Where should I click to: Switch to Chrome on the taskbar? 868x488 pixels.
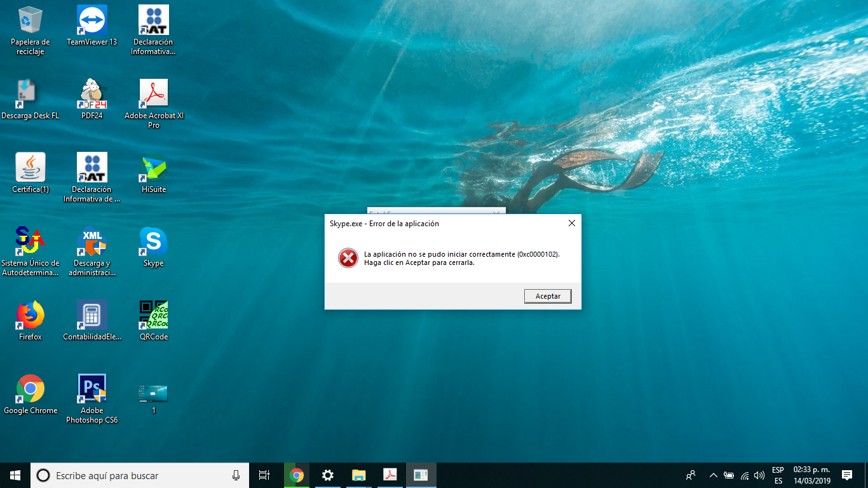pyautogui.click(x=297, y=475)
